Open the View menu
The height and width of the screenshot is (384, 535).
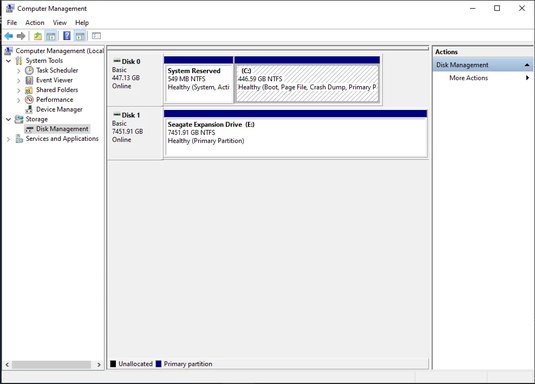[60, 23]
